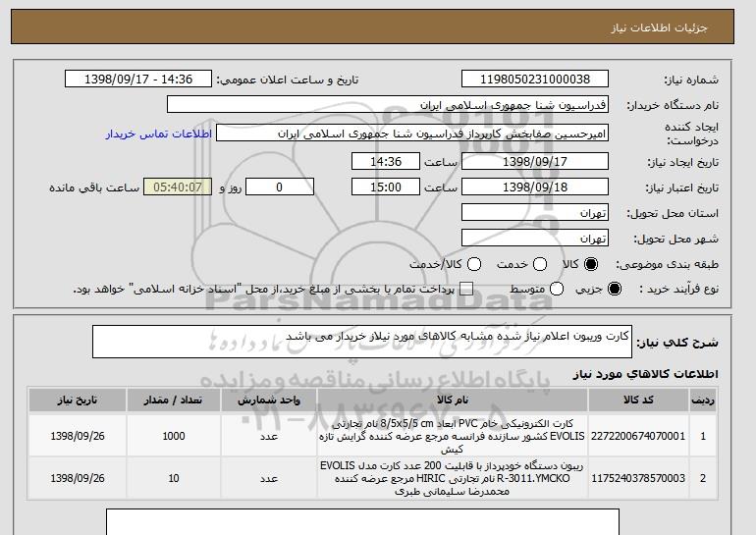Click the creation date field 1398/09/17

tap(535, 161)
